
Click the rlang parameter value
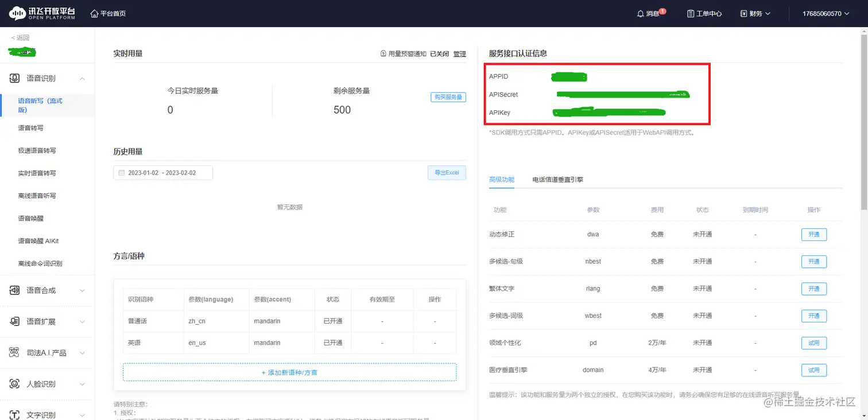593,289
